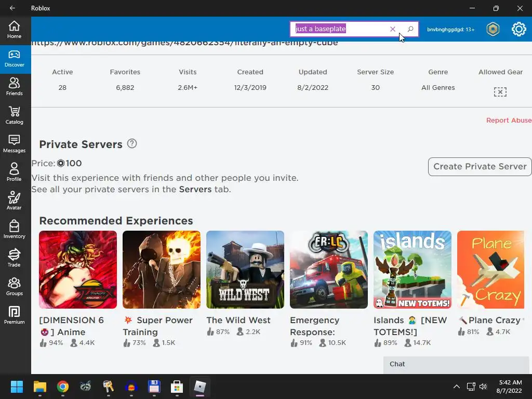The height and width of the screenshot is (399, 532).
Task: Open Google Chrome from taskbar
Action: (63, 387)
